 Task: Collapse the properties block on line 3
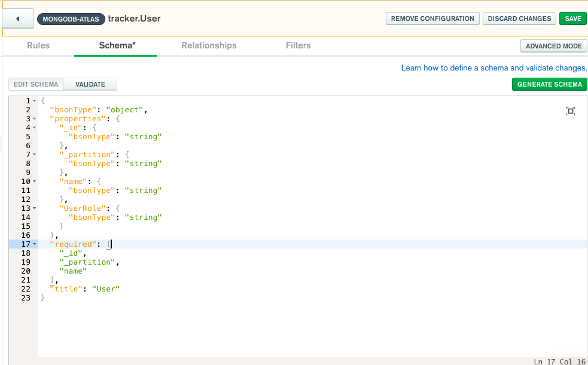click(x=35, y=119)
